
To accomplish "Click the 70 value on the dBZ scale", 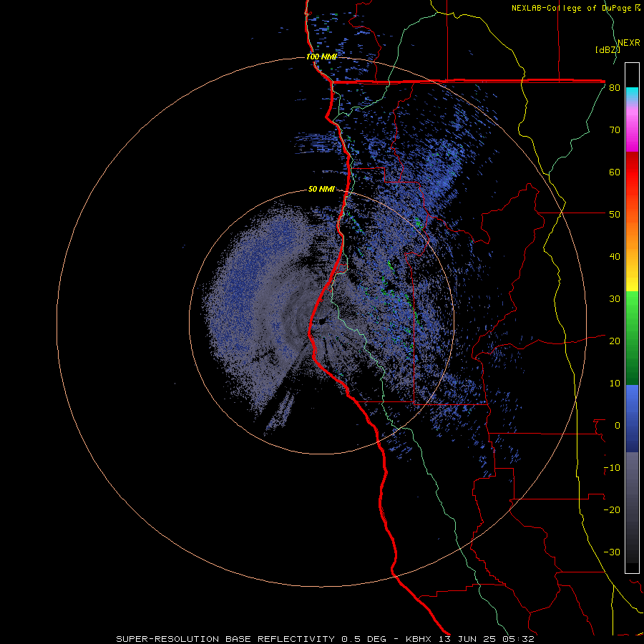I will point(615,130).
